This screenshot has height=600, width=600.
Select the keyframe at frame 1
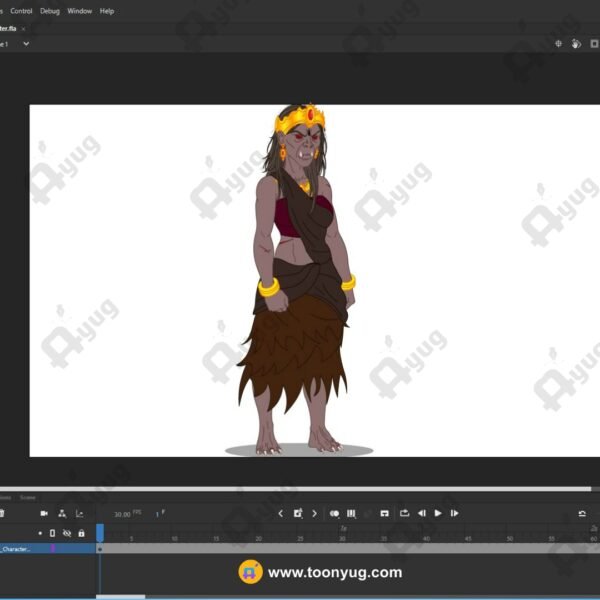[99, 549]
